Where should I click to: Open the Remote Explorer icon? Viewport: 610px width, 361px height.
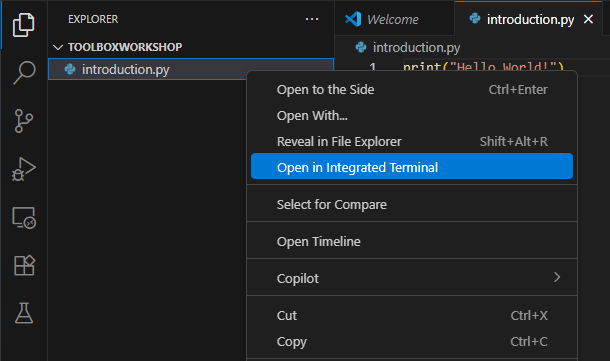pyautogui.click(x=24, y=217)
